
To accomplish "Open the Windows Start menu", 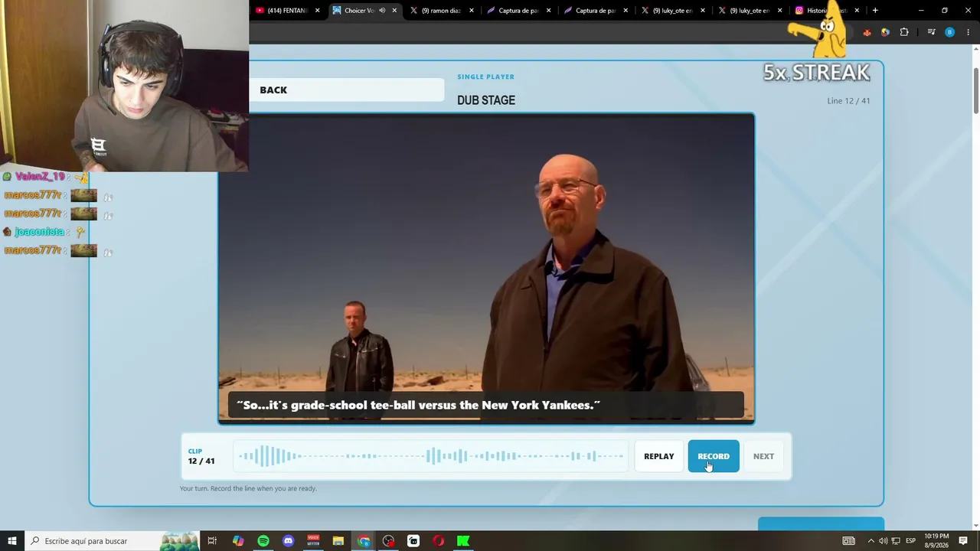I will [12, 541].
